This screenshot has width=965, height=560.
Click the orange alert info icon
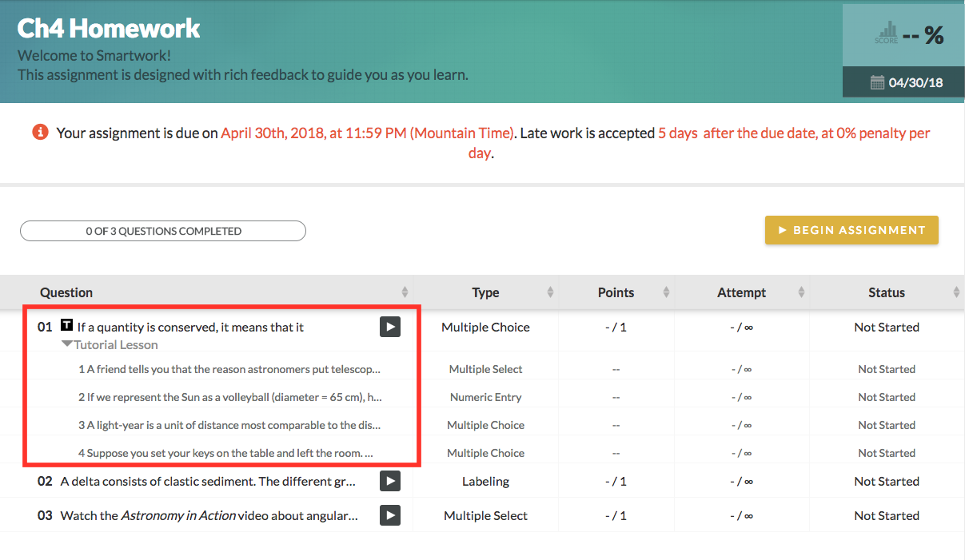pos(40,132)
